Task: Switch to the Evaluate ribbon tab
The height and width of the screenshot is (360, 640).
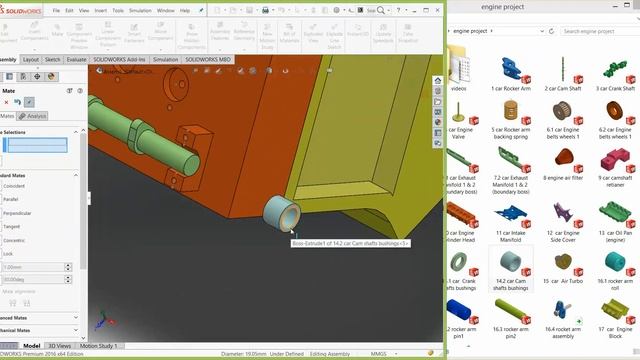Action: [76, 60]
